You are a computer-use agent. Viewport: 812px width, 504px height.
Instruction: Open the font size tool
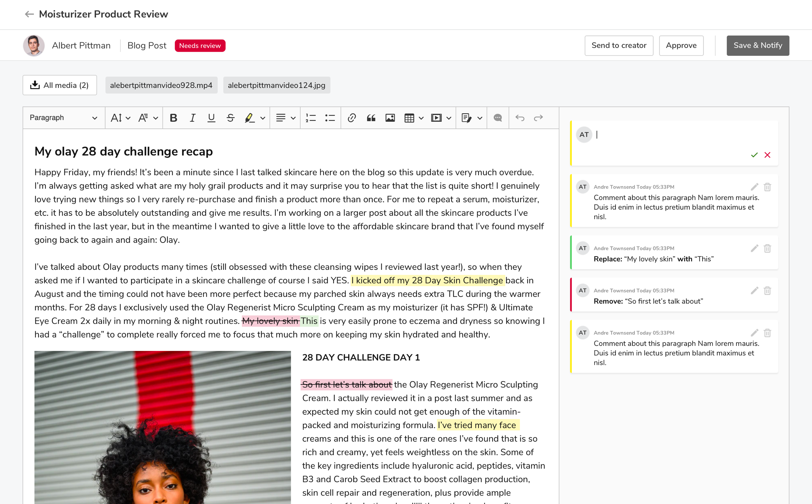point(116,118)
